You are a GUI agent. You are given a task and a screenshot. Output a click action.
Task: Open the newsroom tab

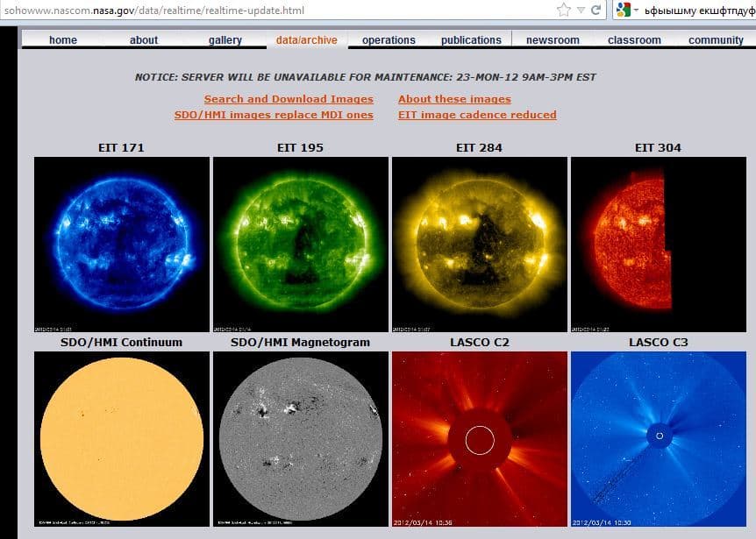553,40
